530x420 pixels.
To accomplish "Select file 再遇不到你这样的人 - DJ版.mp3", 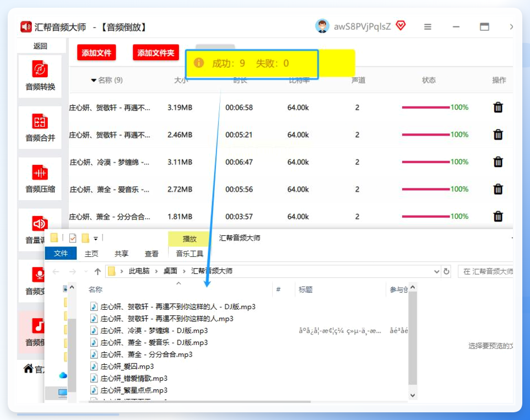I will click(x=173, y=306).
